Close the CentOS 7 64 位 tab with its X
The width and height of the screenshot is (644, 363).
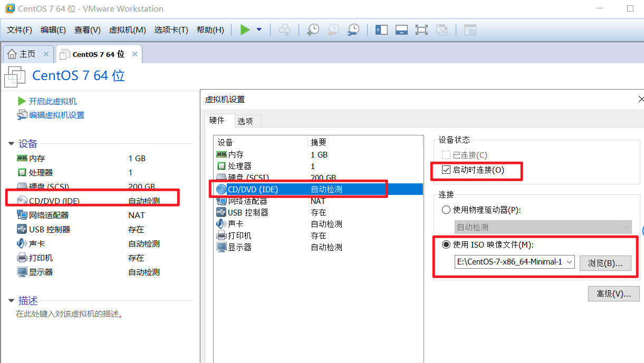point(134,54)
